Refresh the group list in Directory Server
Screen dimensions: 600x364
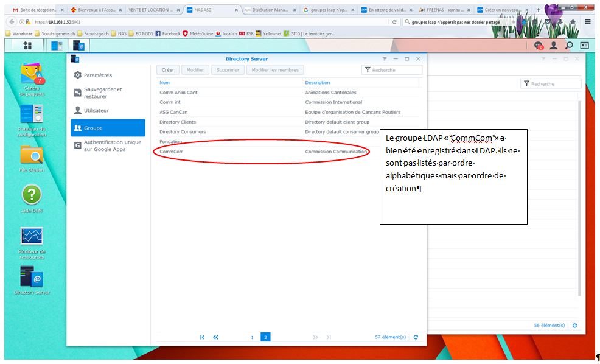tap(416, 337)
